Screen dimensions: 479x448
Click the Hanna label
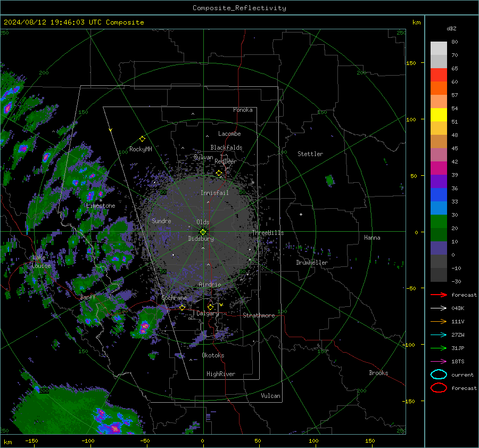pos(372,238)
